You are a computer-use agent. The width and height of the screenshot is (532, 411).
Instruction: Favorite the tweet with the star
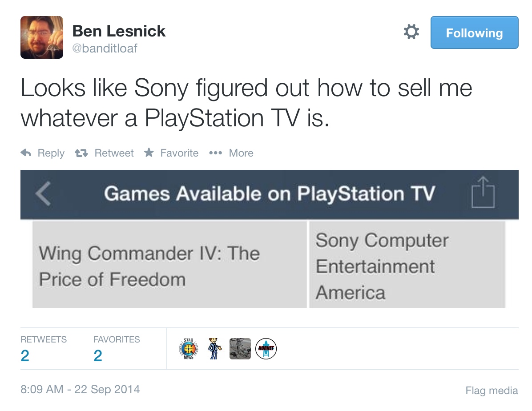[171, 153]
